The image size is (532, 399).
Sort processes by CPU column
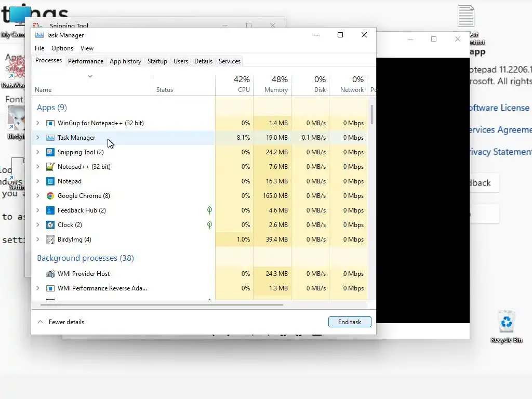234,84
